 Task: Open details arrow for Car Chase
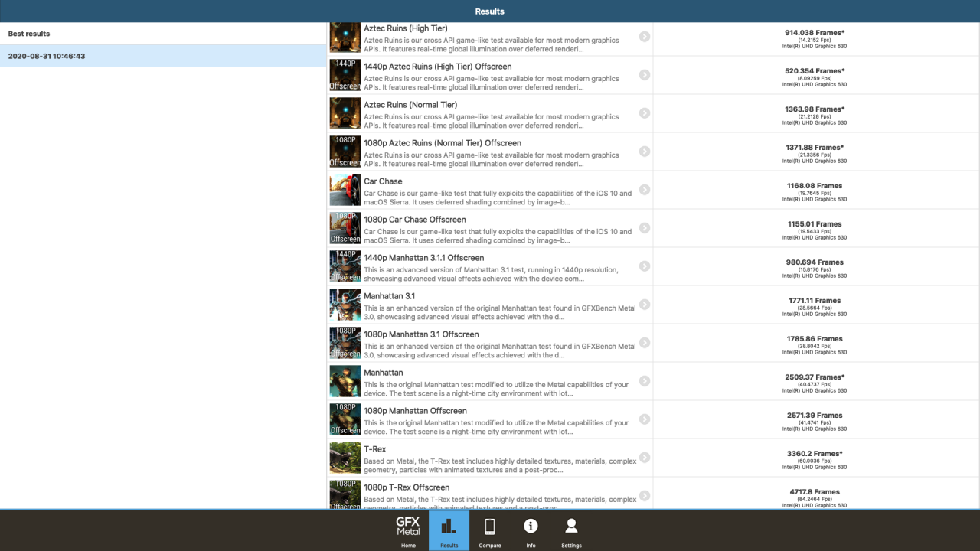[645, 190]
